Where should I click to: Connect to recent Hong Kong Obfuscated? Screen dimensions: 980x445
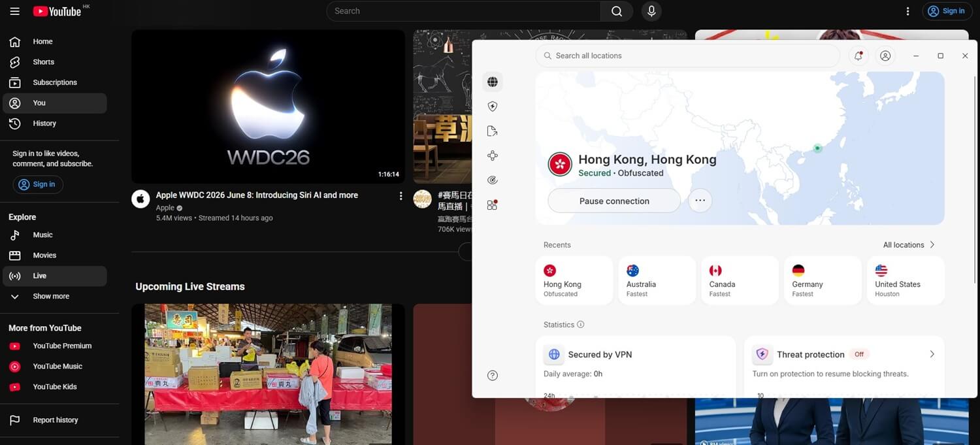click(x=574, y=280)
